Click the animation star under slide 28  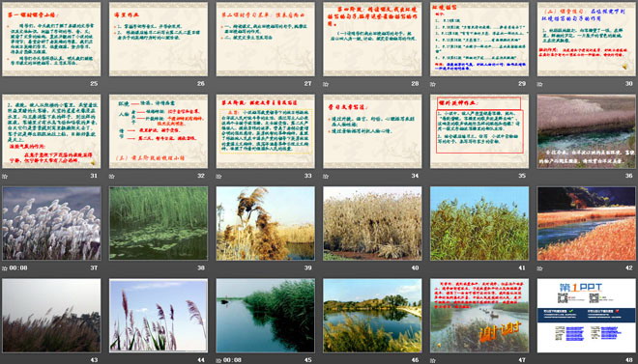326,84
